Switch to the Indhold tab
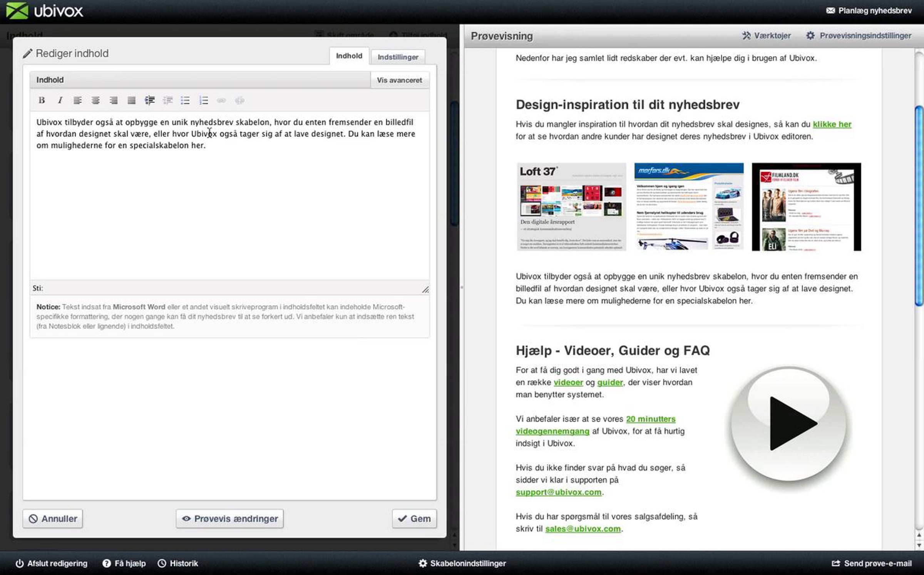This screenshot has width=924, height=575. click(x=349, y=56)
